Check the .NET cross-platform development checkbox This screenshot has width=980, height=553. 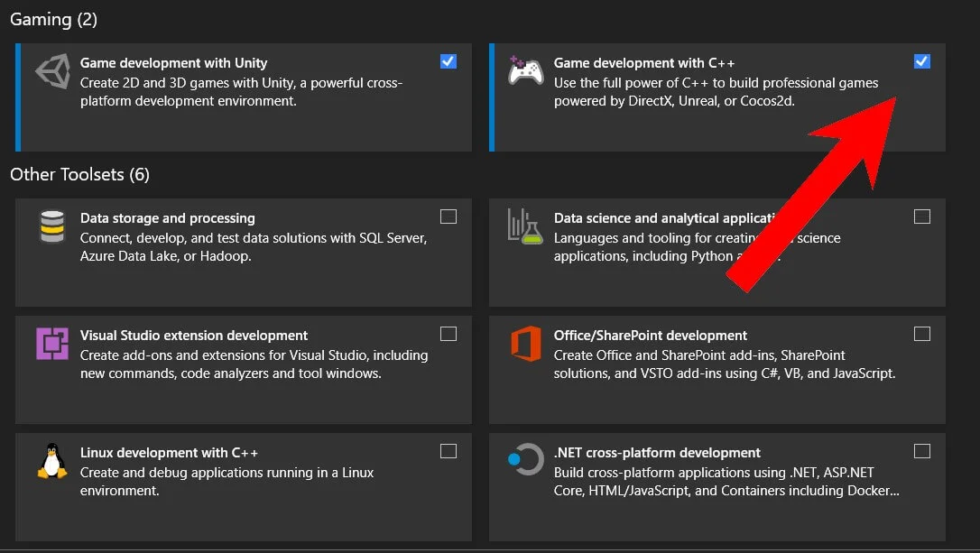[x=921, y=451]
